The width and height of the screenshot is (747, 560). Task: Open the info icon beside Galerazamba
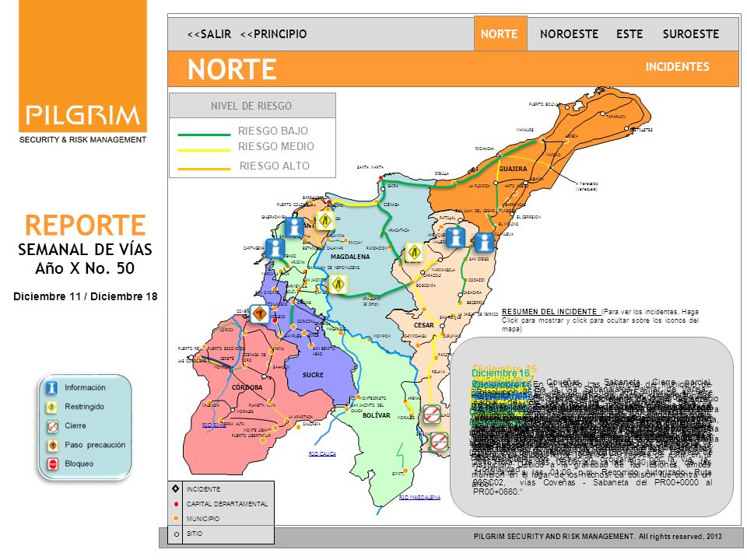click(294, 226)
